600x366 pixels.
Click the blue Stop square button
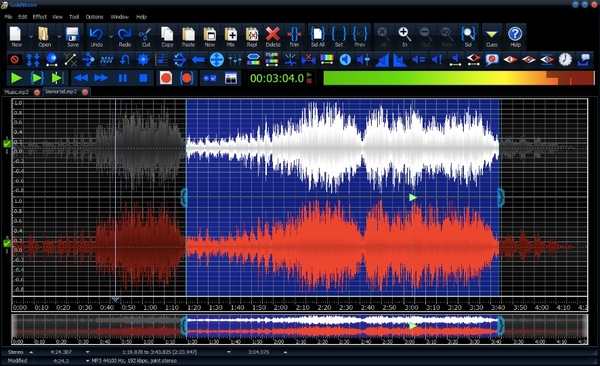coord(143,78)
